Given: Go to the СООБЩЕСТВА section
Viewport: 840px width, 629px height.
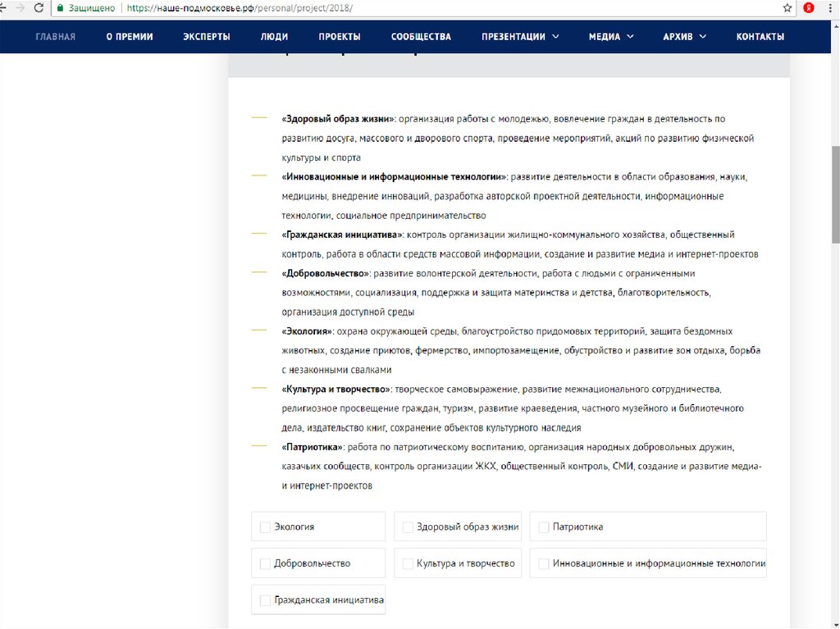Looking at the screenshot, I should 421,36.
